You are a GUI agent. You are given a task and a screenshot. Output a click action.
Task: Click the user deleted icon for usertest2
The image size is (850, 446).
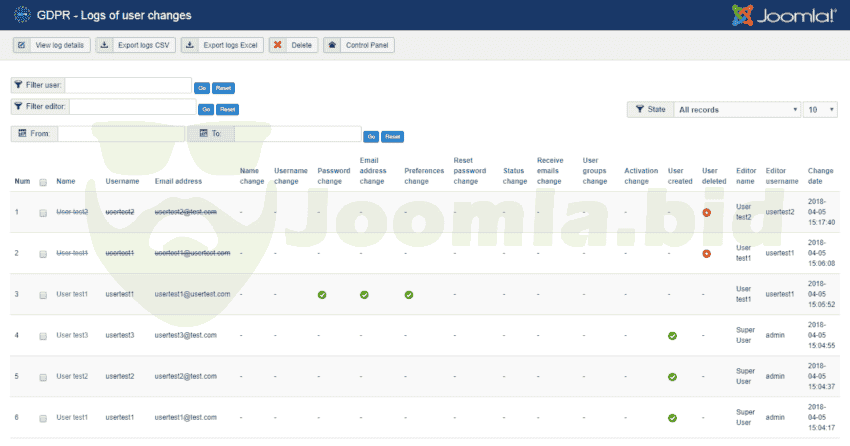pos(707,213)
